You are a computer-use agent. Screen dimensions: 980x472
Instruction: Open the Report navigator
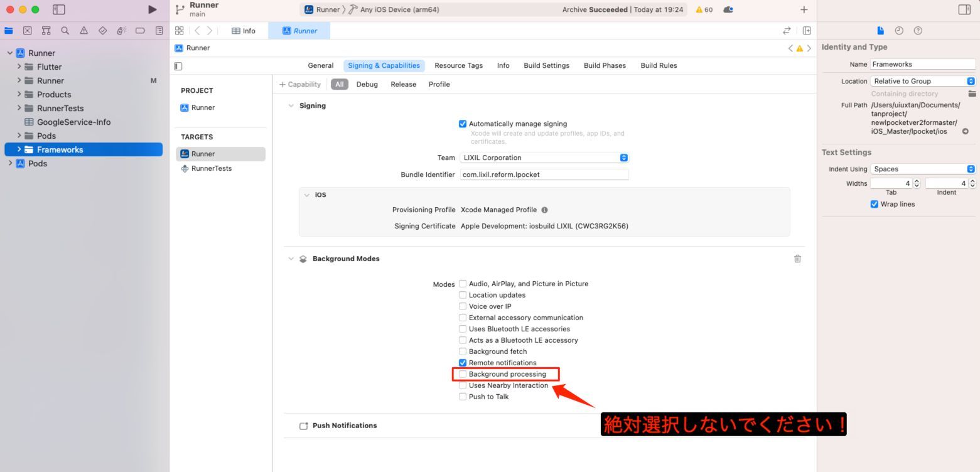click(159, 30)
